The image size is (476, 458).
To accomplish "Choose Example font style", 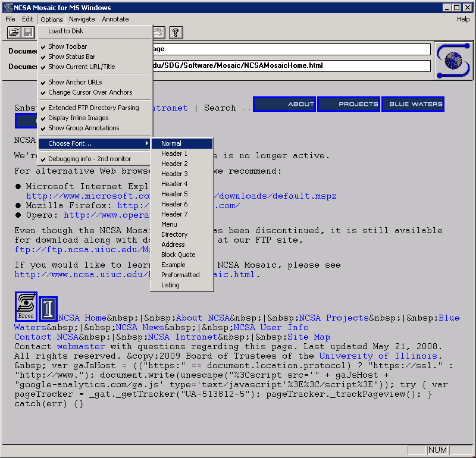I will pos(182,265).
